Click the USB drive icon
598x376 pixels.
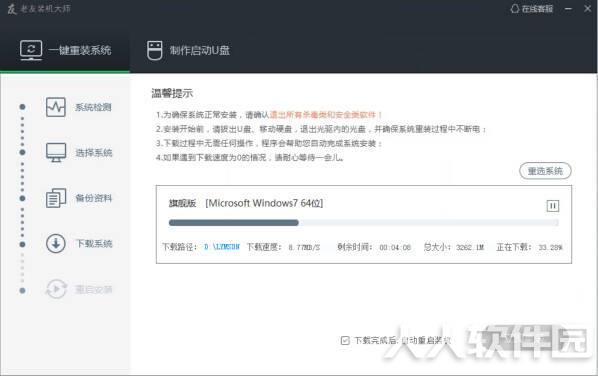click(154, 50)
